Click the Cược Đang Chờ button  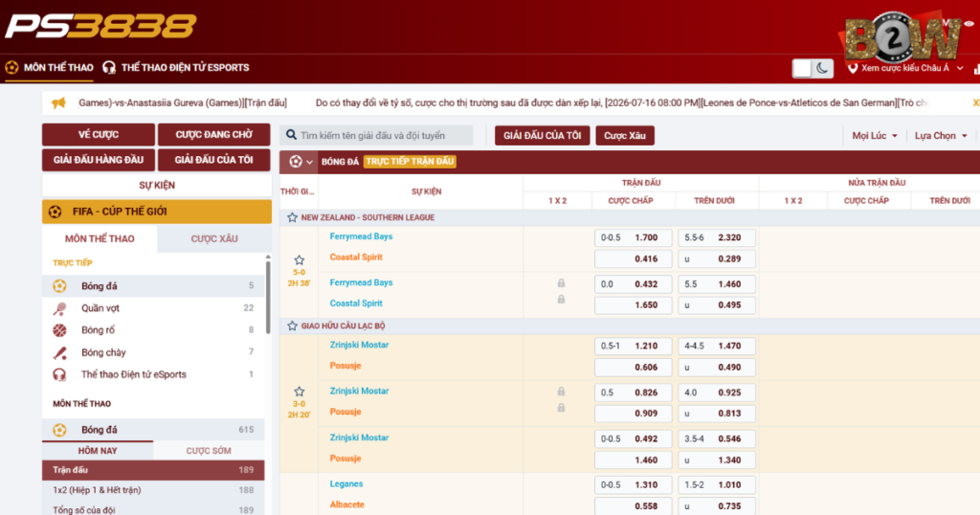[213, 134]
